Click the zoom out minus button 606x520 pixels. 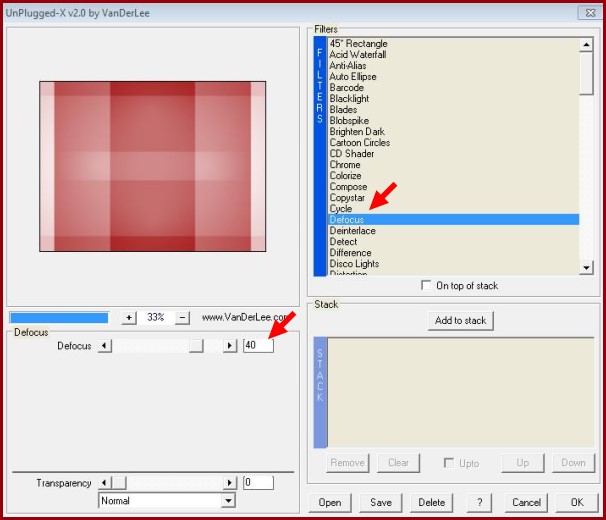coord(182,317)
